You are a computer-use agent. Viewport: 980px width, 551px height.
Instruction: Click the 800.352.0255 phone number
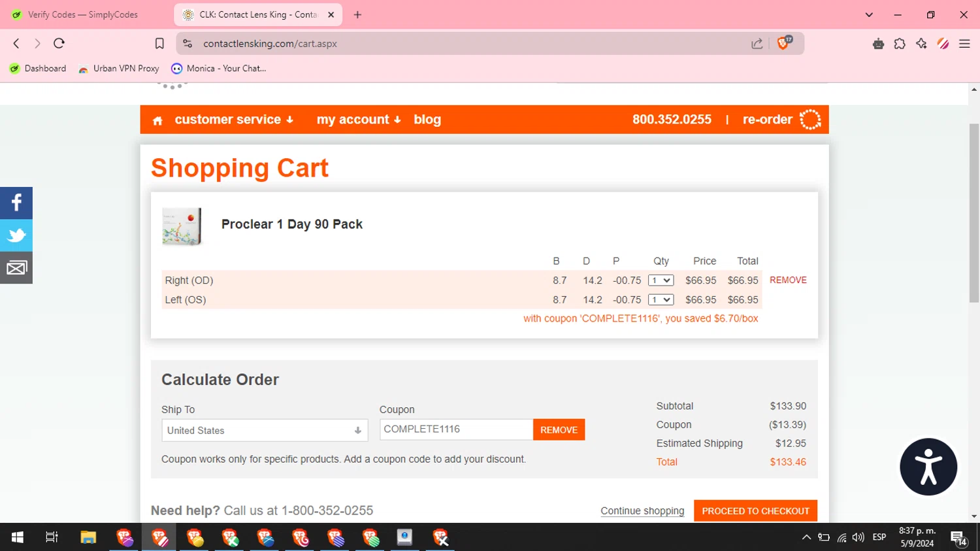point(672,120)
